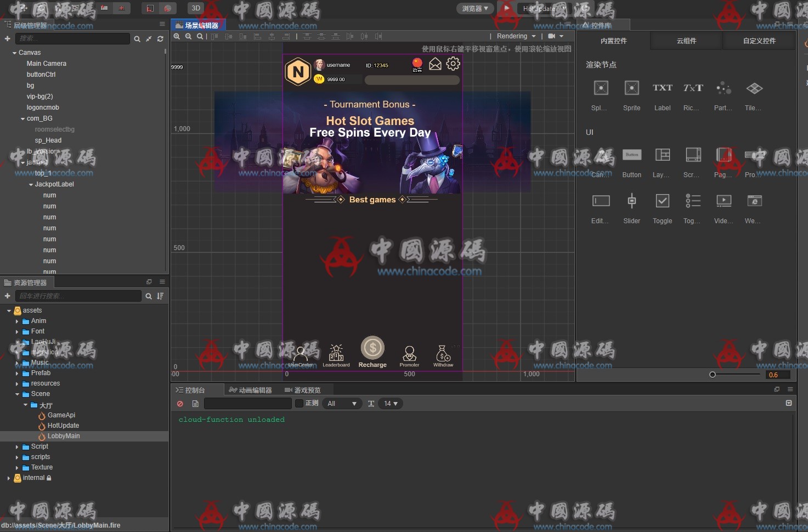This screenshot has width=808, height=532.
Task: Click the clear console icon
Action: [180, 404]
